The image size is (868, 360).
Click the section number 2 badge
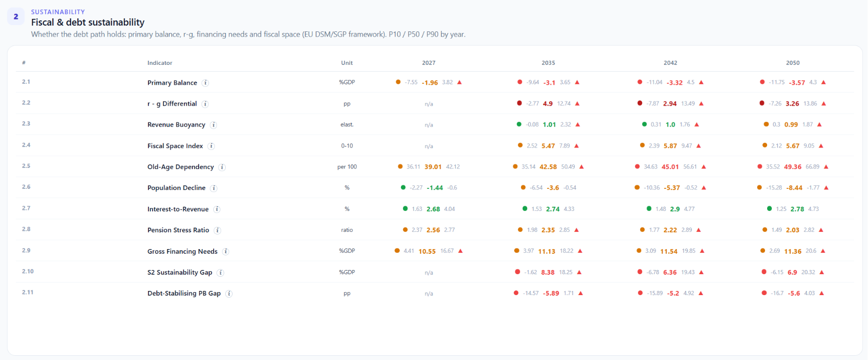pyautogui.click(x=16, y=17)
